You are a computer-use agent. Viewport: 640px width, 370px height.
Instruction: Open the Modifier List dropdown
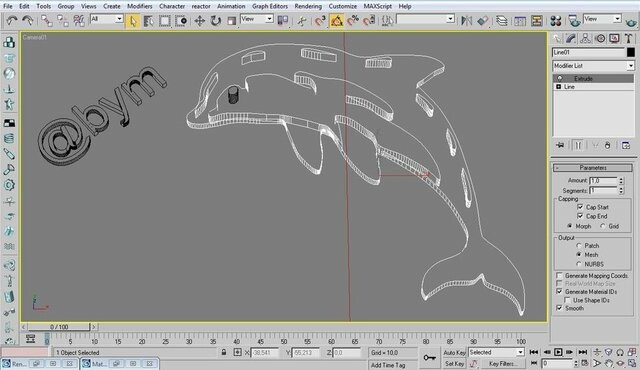pos(593,66)
